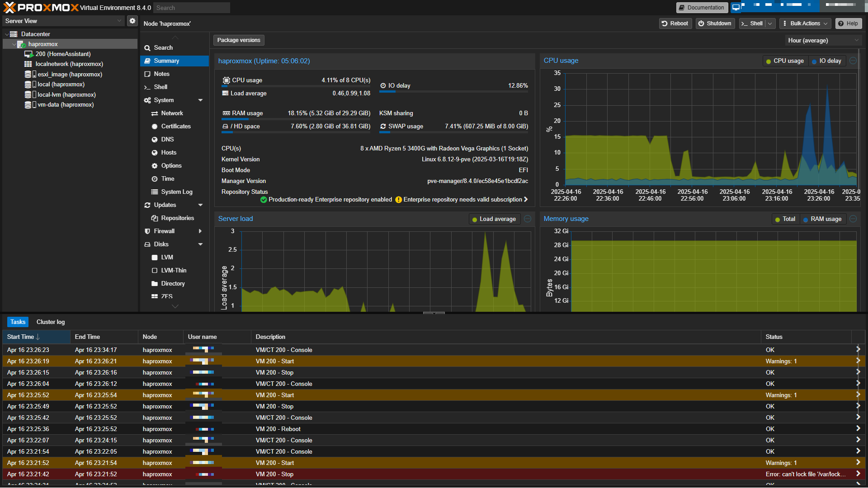Click the Server View gear settings icon
This screenshot has width=868, height=488.
point(132,21)
